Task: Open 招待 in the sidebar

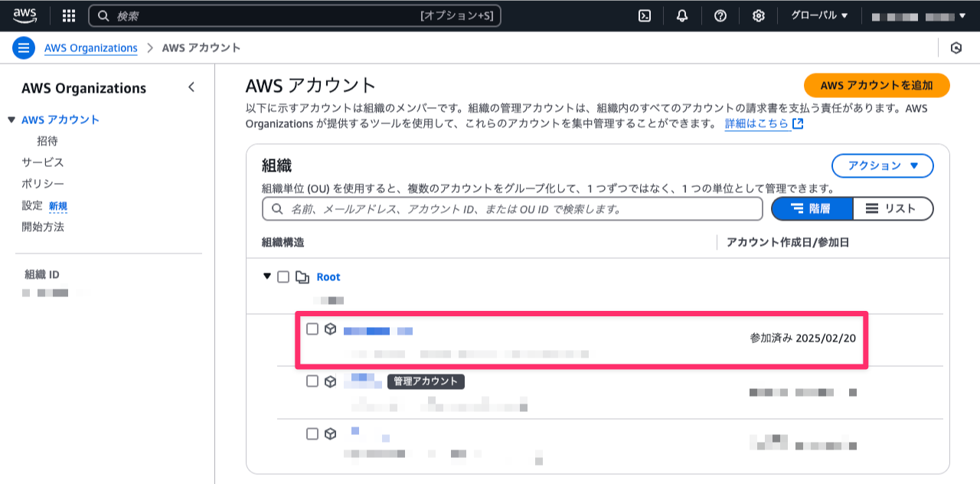Action: tap(47, 141)
